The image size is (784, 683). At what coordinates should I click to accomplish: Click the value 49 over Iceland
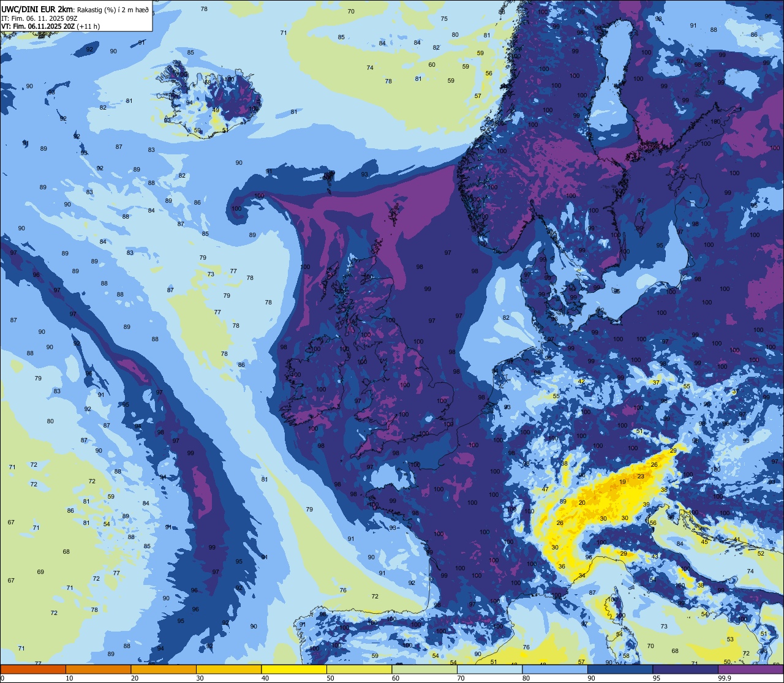[216, 110]
